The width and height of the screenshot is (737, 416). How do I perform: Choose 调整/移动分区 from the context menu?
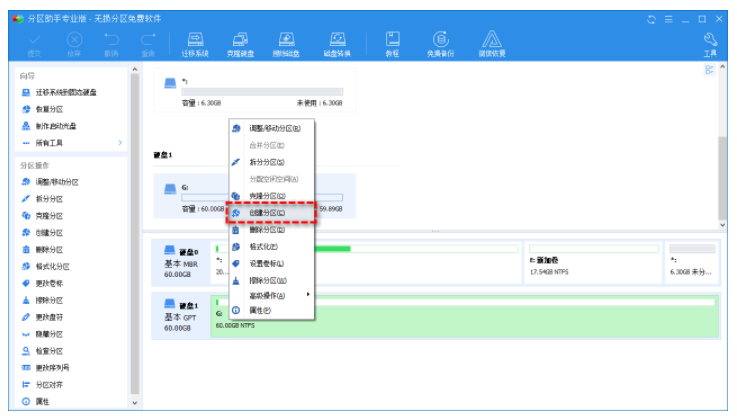[273, 128]
